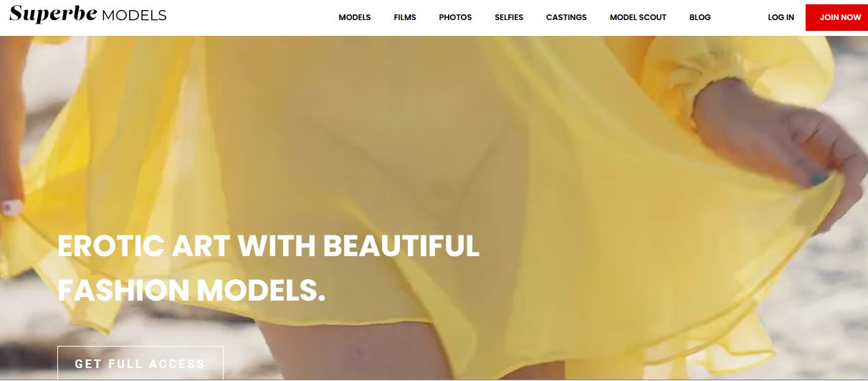Click the LOG IN link

point(781,17)
